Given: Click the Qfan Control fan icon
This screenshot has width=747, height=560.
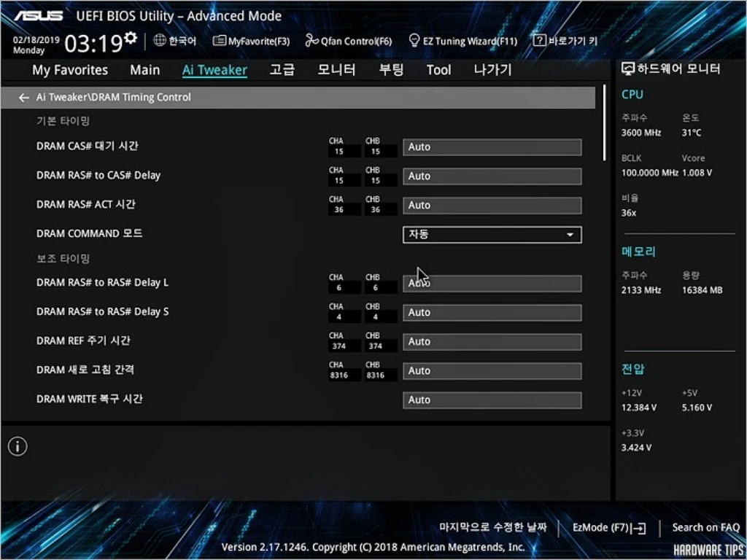Looking at the screenshot, I should click(312, 41).
